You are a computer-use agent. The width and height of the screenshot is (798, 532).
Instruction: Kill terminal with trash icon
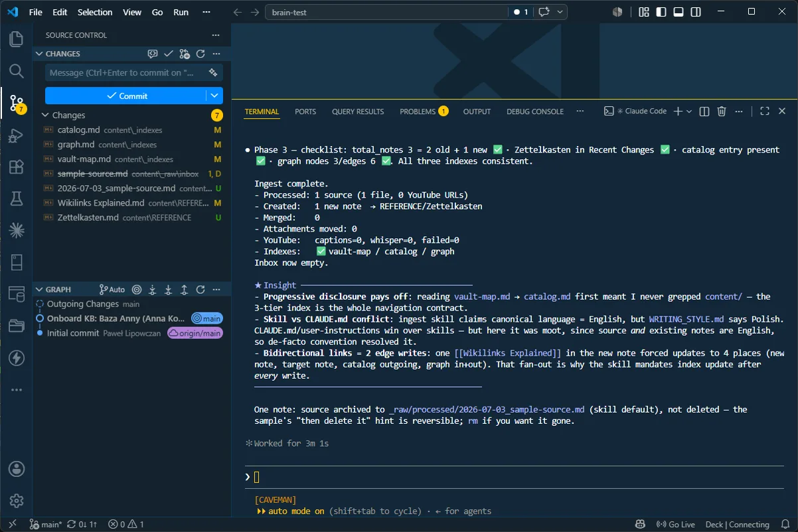722,111
